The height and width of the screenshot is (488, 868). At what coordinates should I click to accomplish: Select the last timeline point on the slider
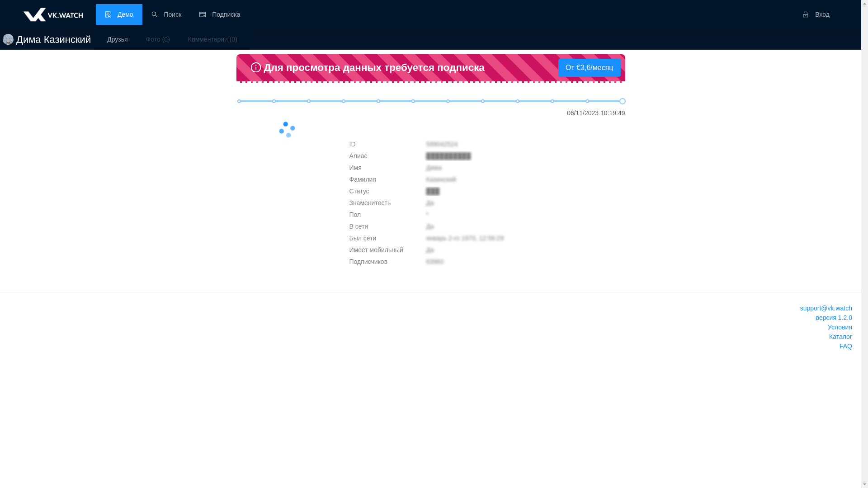622,101
